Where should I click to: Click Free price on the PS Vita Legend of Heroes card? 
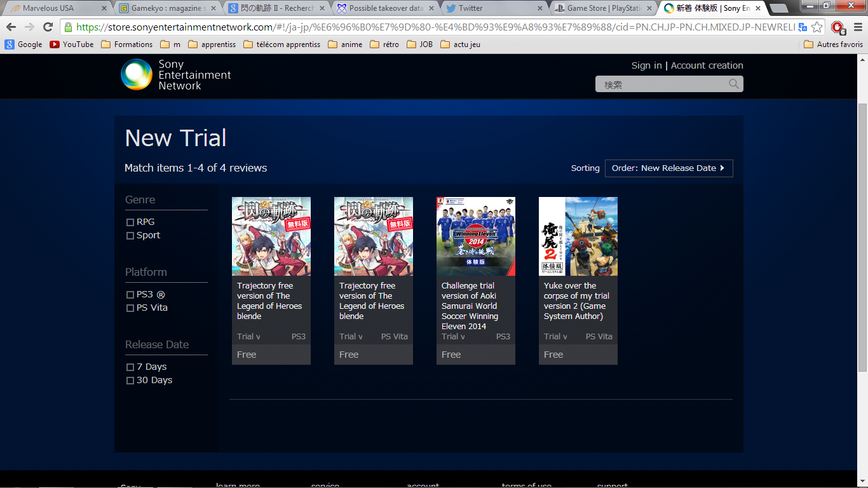pyautogui.click(x=349, y=355)
